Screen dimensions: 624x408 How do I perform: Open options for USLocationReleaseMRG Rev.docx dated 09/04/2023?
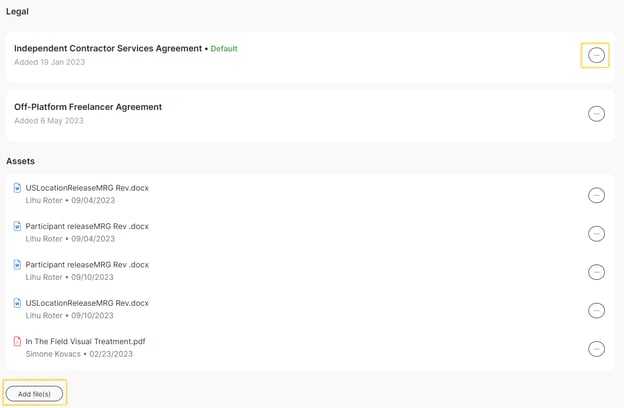[596, 195]
